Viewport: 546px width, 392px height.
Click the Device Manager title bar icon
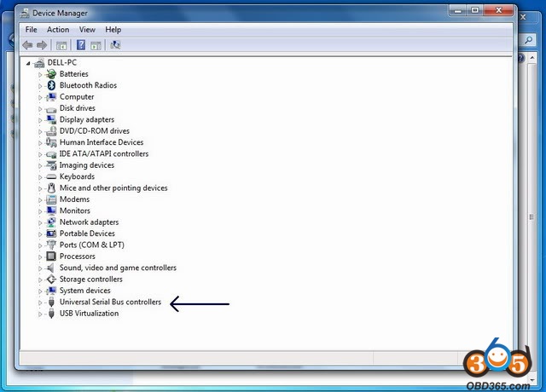tap(25, 14)
